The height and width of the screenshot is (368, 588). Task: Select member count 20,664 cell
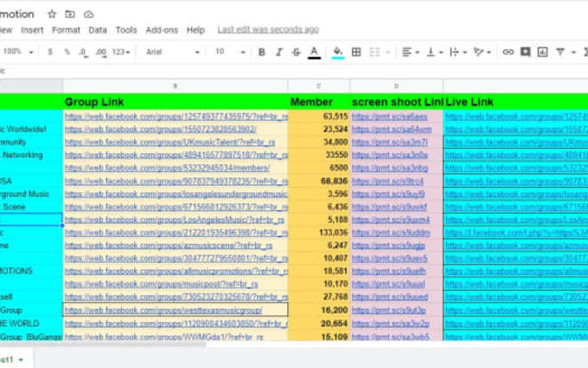(319, 323)
